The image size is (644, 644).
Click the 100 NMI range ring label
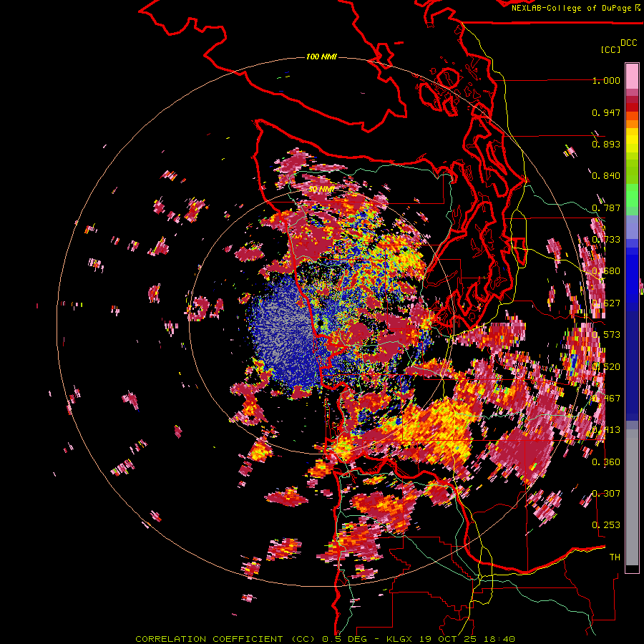[x=321, y=57]
